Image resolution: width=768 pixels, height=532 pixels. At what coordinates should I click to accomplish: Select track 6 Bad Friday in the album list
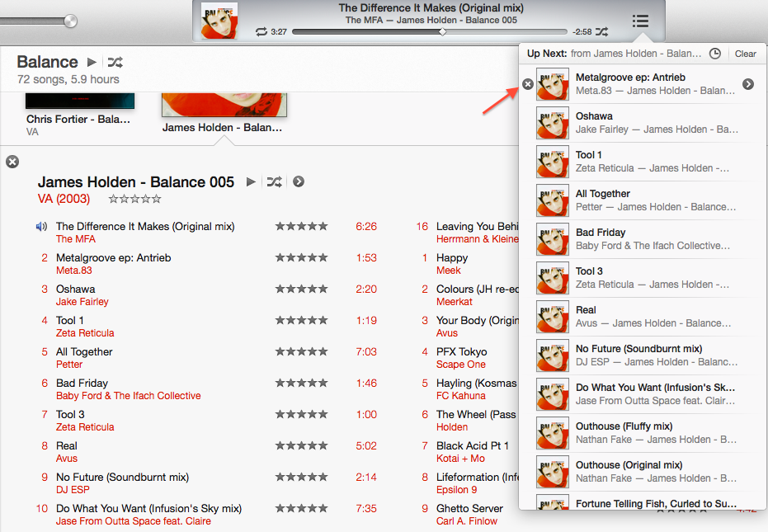pyautogui.click(x=82, y=383)
